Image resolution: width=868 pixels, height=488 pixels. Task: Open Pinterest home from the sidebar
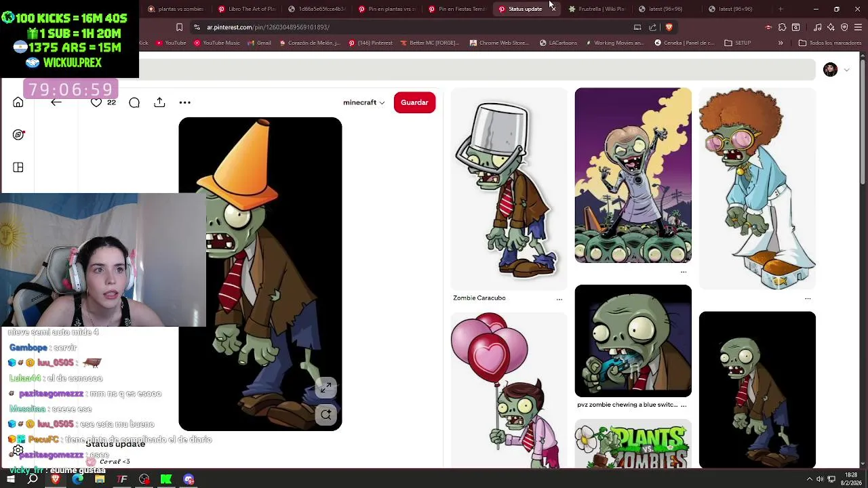coord(18,102)
